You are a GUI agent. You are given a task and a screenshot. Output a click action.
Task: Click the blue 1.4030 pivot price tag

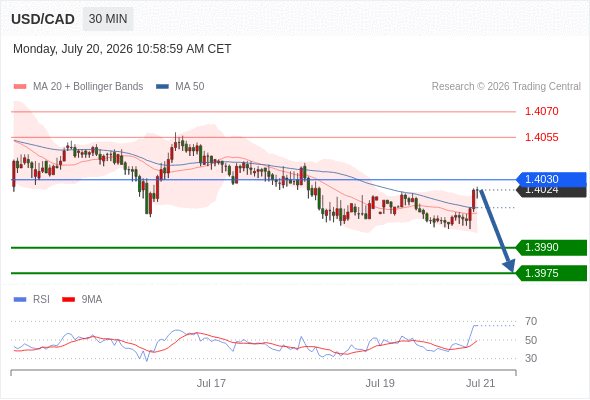coord(551,179)
